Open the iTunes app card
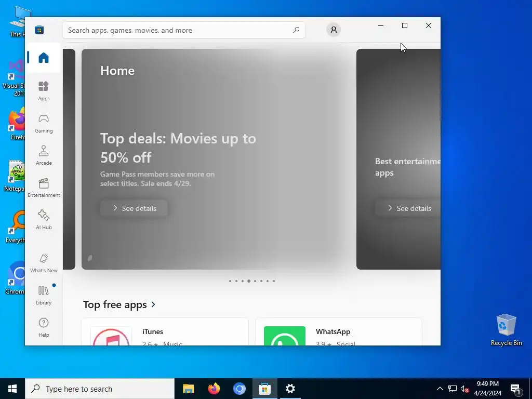Screen dimensions: 532x399 165,332
